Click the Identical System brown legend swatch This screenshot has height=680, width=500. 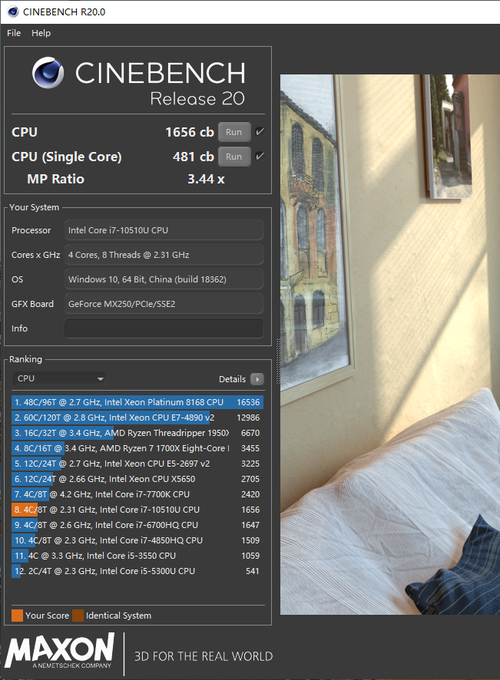(78, 616)
